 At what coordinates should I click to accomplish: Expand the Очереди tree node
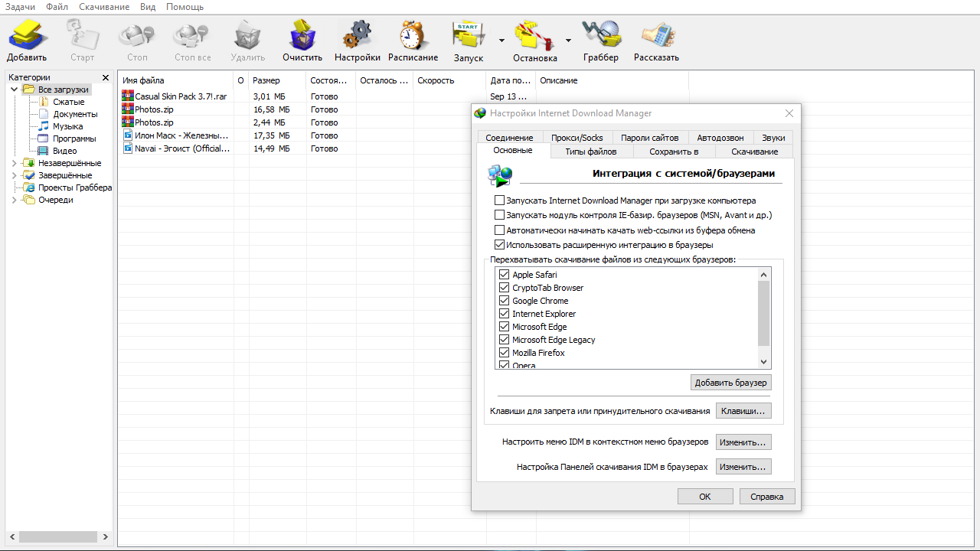tap(14, 200)
